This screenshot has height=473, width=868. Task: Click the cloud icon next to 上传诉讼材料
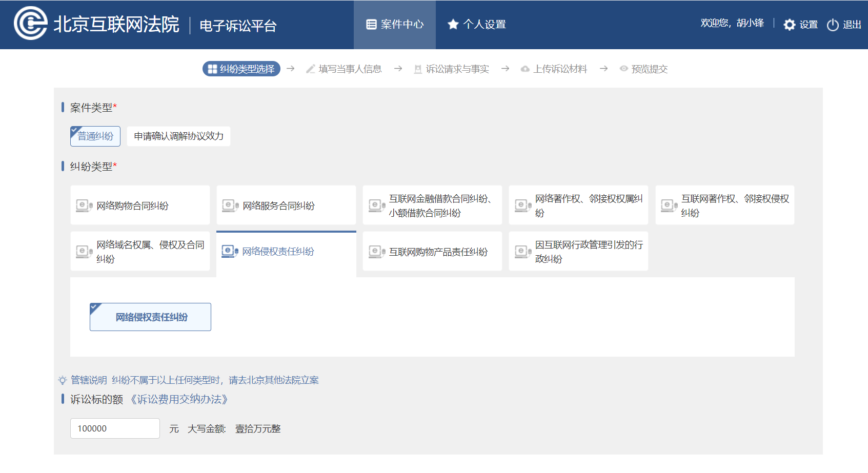(525, 69)
